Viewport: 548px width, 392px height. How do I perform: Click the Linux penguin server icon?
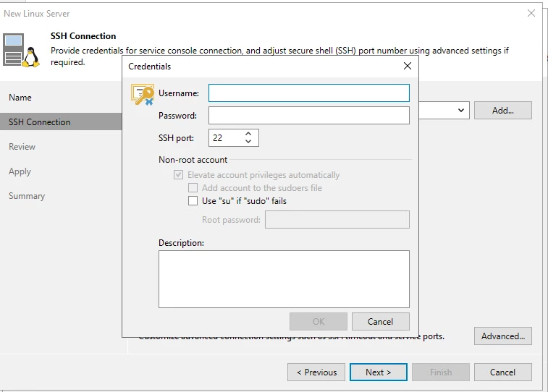[22, 50]
